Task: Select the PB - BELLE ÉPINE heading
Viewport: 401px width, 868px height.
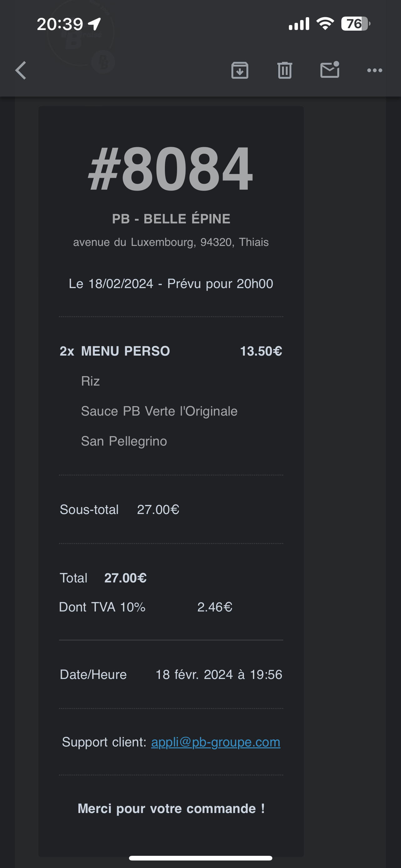Action: (x=171, y=219)
